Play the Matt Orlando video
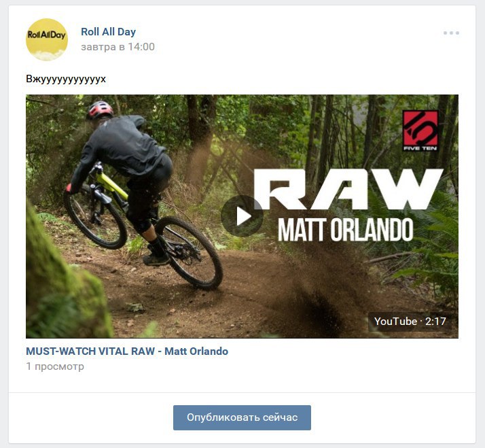 coord(242,216)
